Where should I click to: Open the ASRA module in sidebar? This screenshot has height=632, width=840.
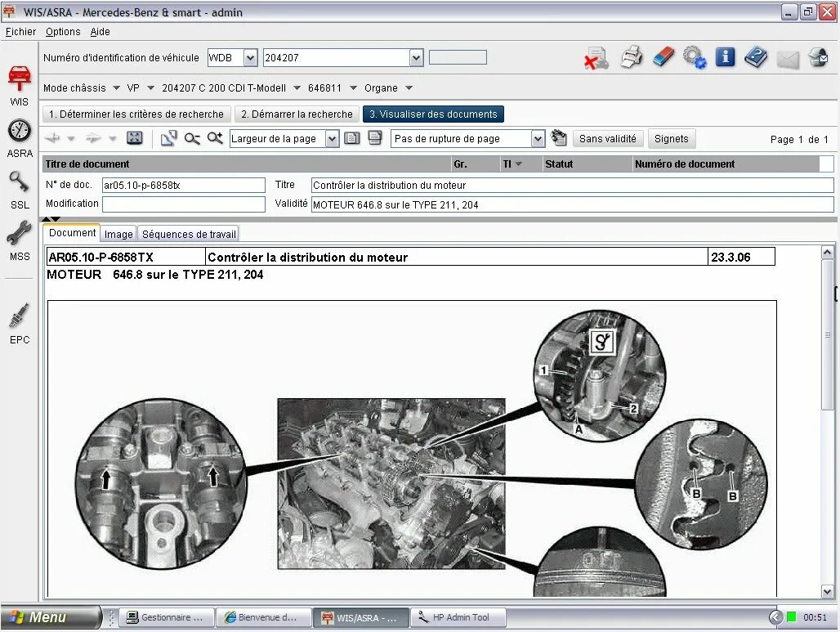[20, 138]
